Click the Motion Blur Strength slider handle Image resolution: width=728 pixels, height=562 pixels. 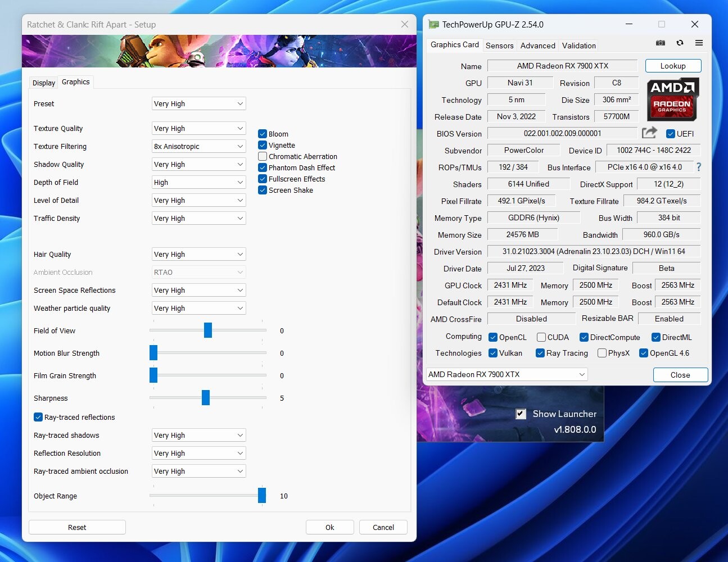point(153,353)
